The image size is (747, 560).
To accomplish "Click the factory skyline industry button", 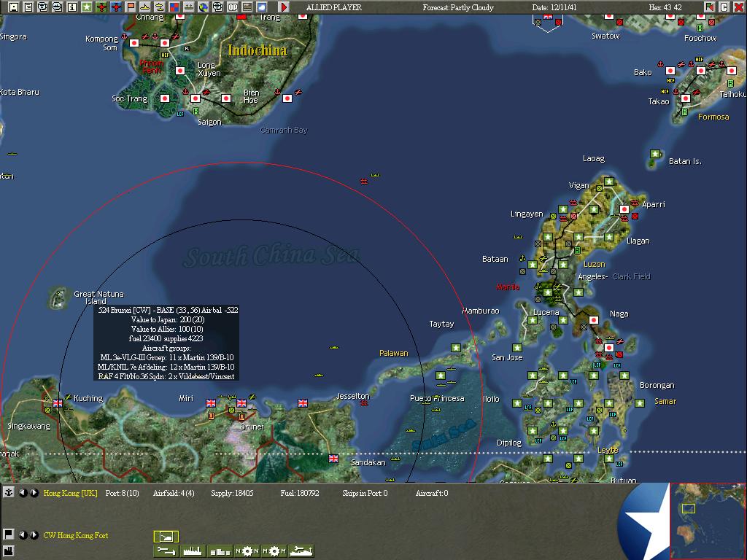I will coord(193,551).
